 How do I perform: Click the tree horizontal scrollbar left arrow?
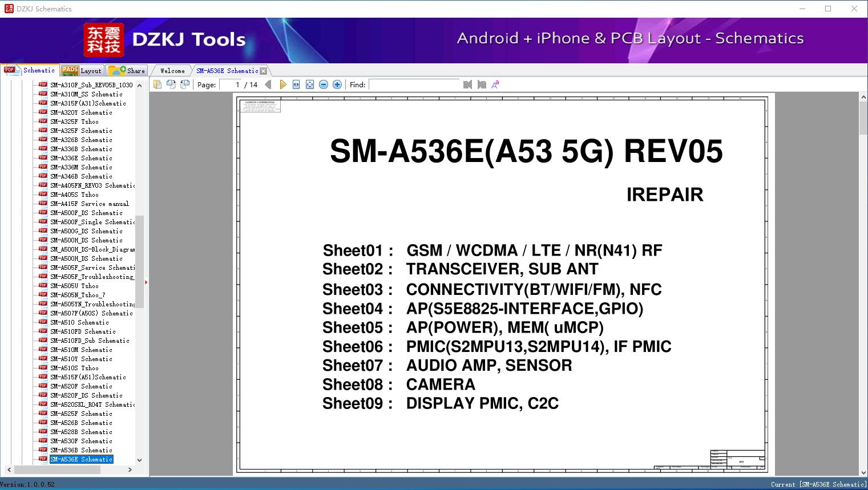click(8, 469)
